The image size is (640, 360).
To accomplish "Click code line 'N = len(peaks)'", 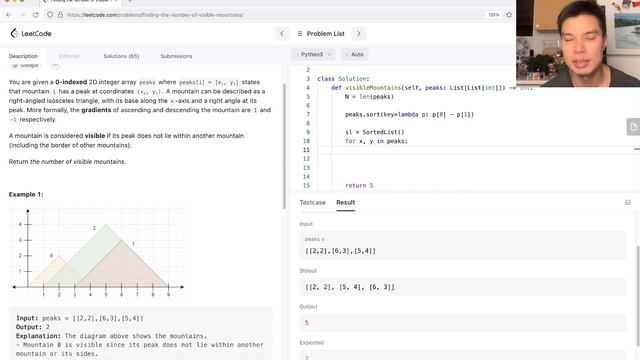I will click(x=369, y=97).
